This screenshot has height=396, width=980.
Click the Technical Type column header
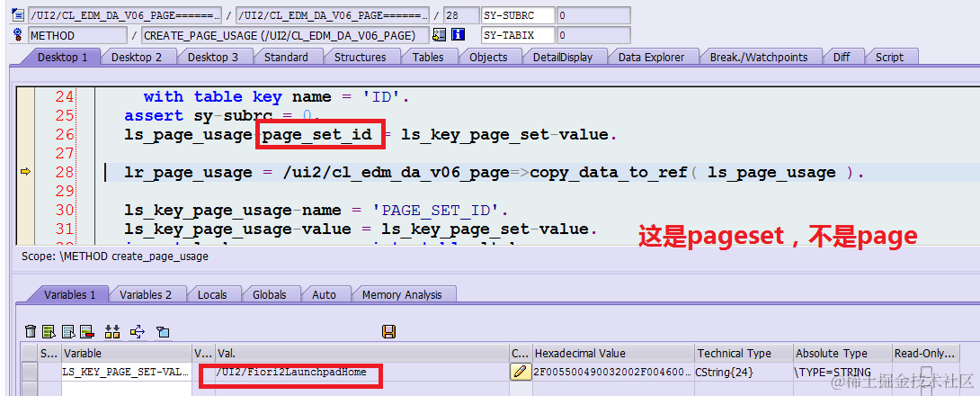coord(744,354)
